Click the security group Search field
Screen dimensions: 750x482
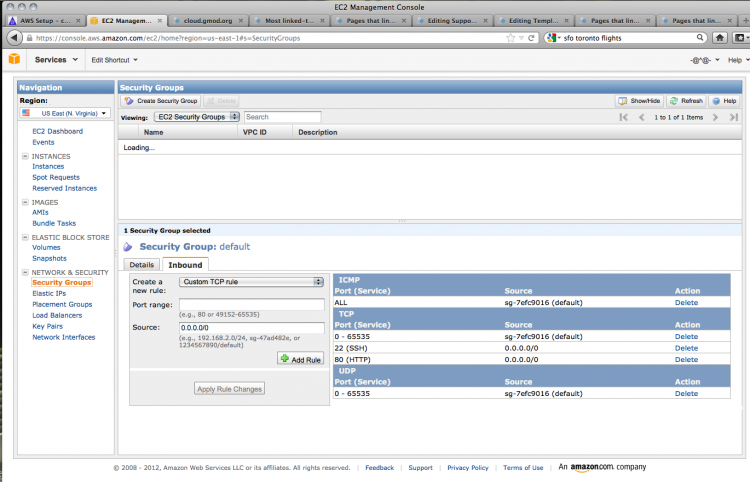pyautogui.click(x=282, y=117)
